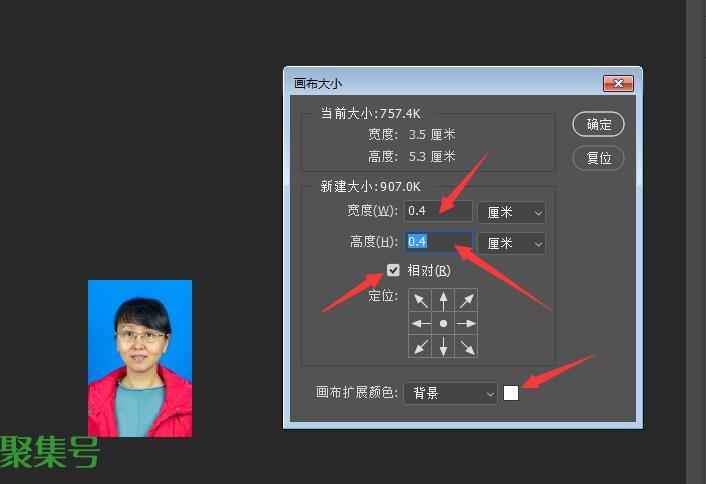Close the 画布大小 dialog
The height and width of the screenshot is (484, 706).
pos(618,83)
